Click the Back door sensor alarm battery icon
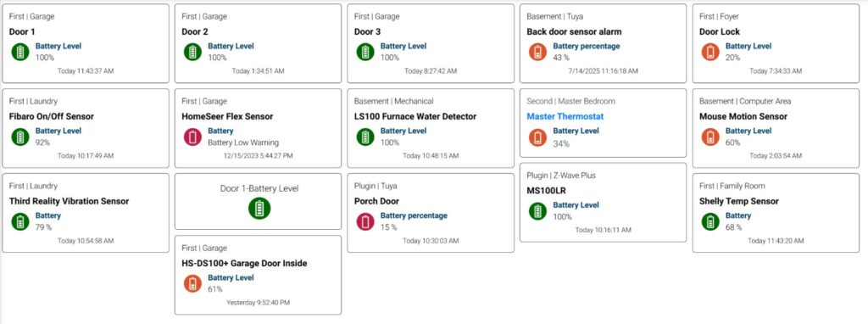 (537, 52)
